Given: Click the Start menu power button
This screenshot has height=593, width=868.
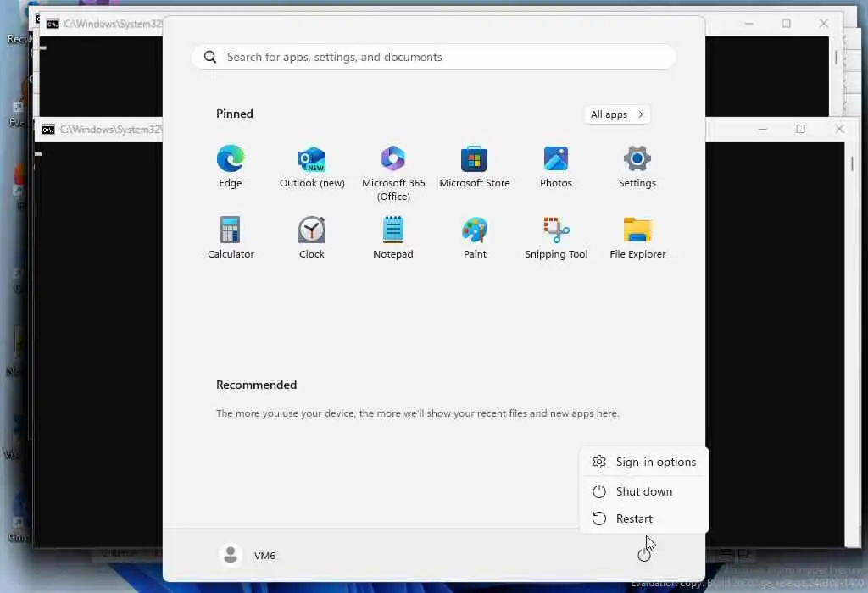Looking at the screenshot, I should [644, 555].
